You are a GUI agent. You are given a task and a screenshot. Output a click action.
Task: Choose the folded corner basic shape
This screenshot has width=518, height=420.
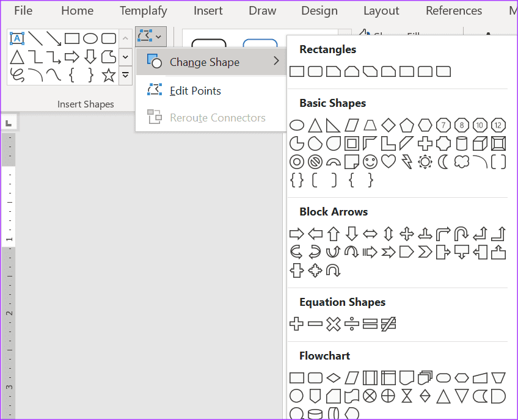pos(351,162)
